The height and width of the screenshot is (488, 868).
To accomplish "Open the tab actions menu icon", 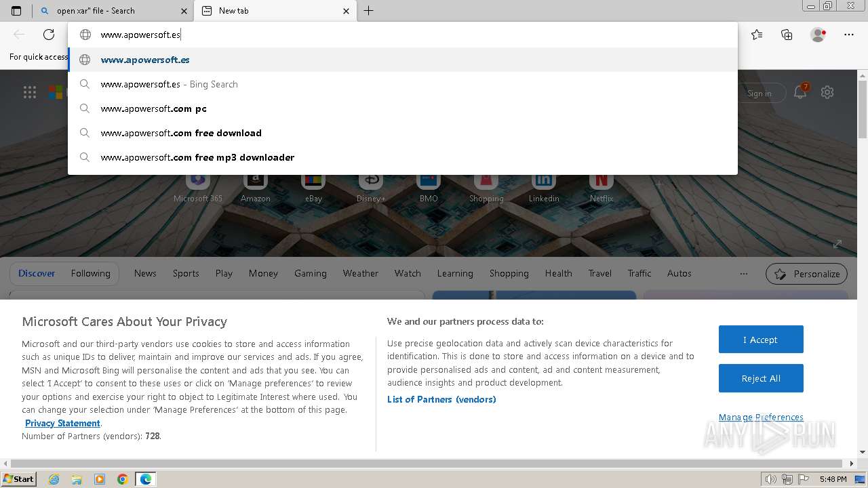I will (16, 11).
